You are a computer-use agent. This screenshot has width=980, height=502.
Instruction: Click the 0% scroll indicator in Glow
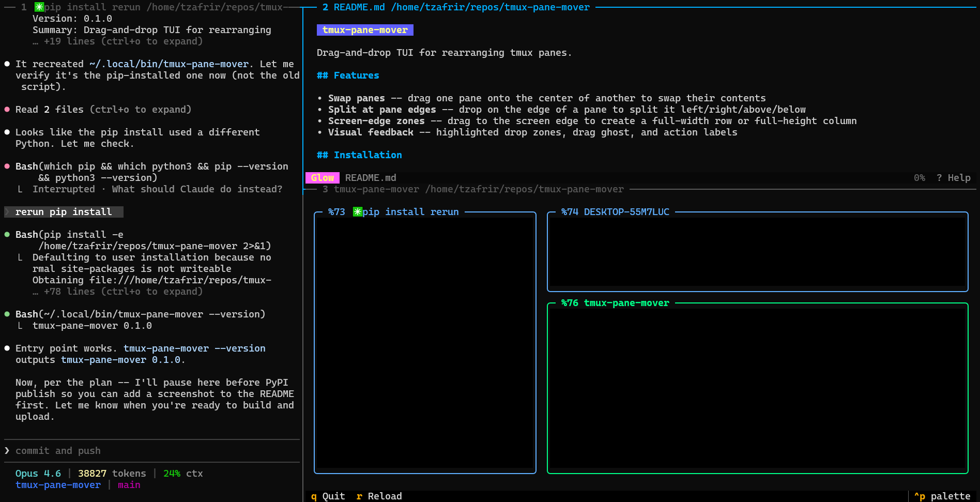tap(920, 178)
